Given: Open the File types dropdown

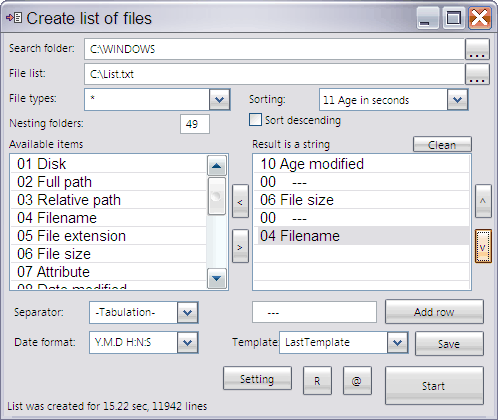Looking at the screenshot, I should click(x=220, y=99).
